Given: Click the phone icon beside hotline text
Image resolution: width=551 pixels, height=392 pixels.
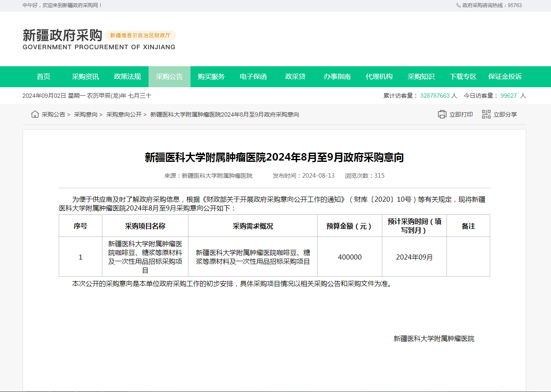Looking at the screenshot, I should [459, 5].
